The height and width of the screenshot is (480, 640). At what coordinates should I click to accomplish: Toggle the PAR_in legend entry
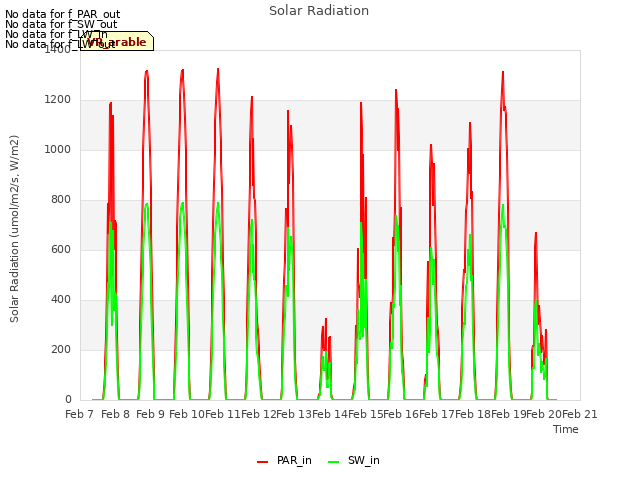[284, 460]
